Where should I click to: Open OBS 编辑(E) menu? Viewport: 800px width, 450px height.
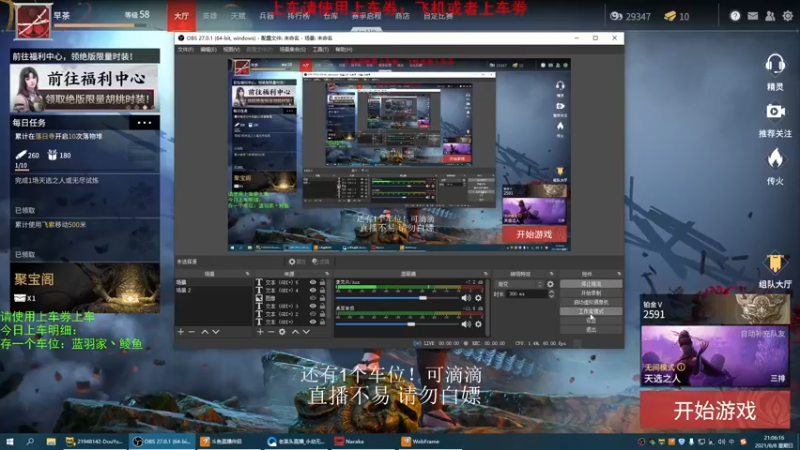(x=208, y=49)
